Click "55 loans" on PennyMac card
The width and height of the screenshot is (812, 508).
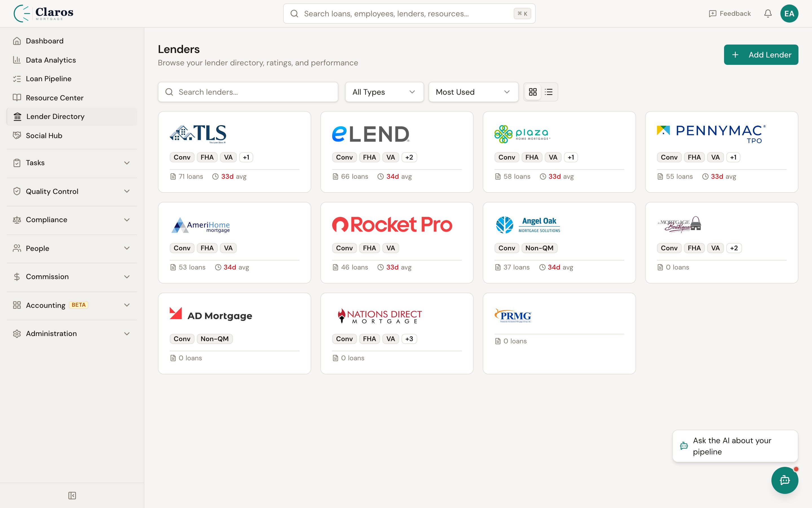[675, 176]
